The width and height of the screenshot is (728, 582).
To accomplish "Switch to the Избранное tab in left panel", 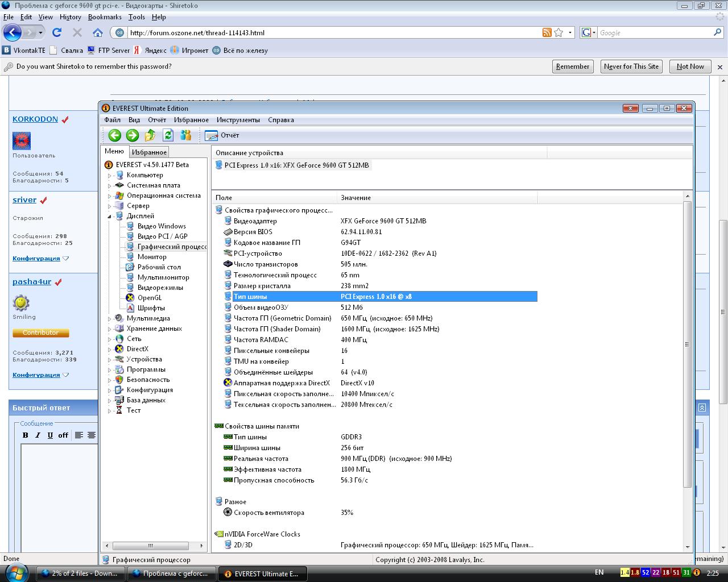I will [x=149, y=152].
